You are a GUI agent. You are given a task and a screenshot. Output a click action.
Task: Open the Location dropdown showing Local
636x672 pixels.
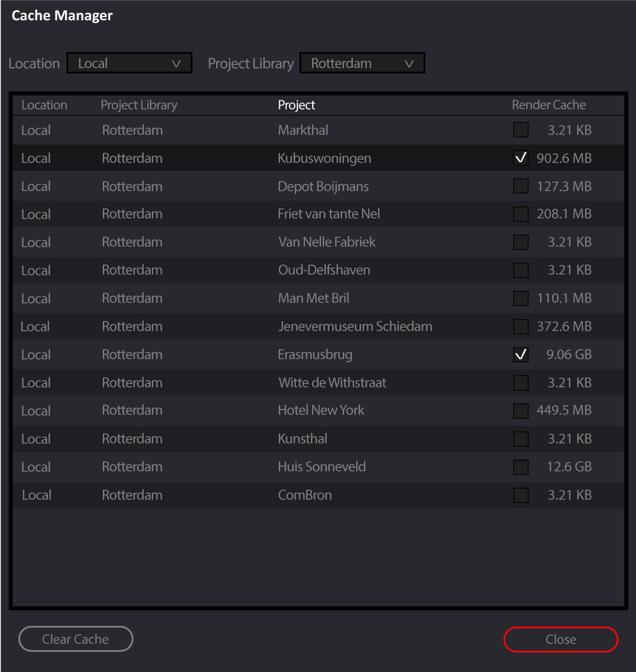pos(129,63)
